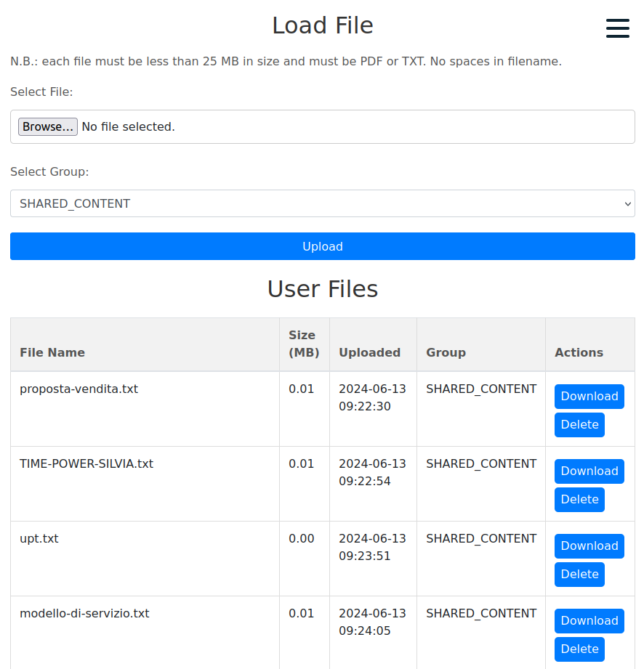Select the upt.txt file name
Viewport: 644px width, 669px height.
[x=39, y=539]
